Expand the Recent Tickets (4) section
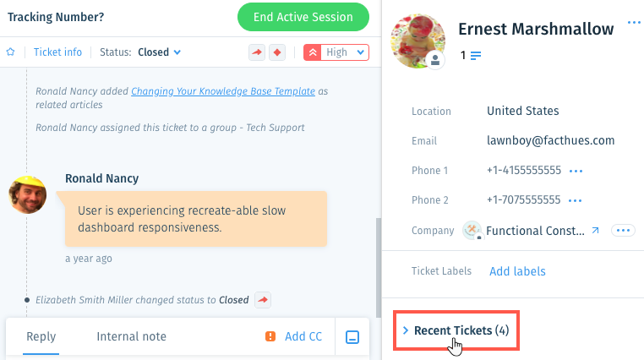 click(456, 330)
